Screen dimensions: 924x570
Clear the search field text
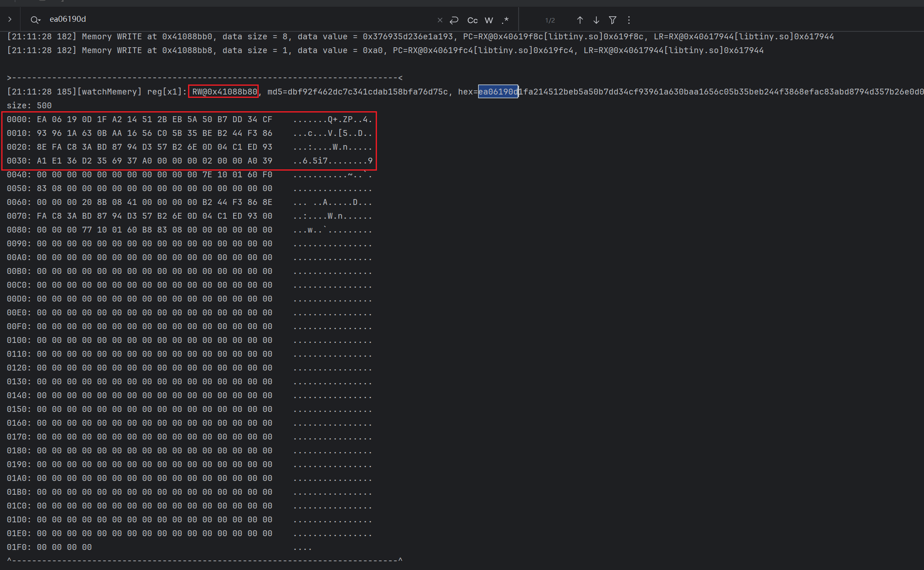(440, 20)
